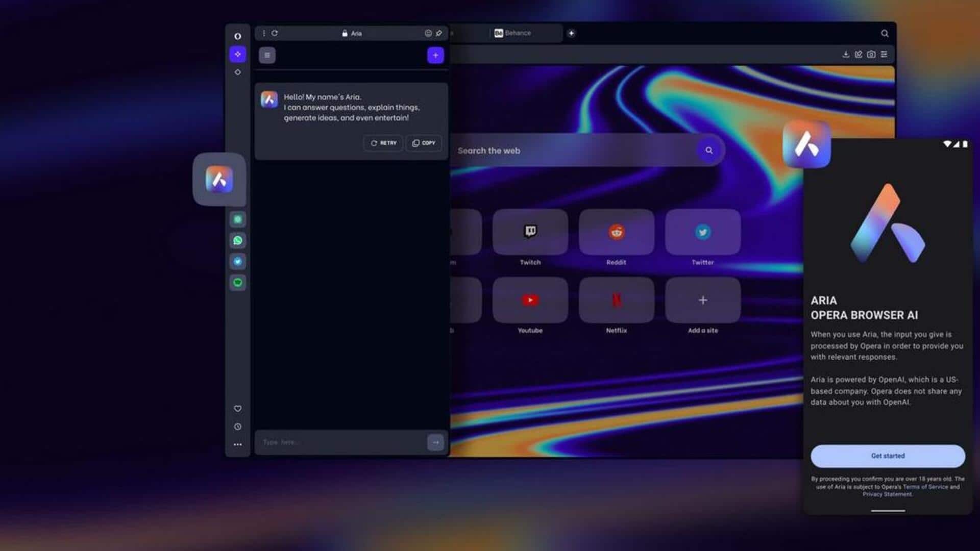Click the emoji feedback icon in the Aria panel
This screenshot has height=551, width=980.
428,33
